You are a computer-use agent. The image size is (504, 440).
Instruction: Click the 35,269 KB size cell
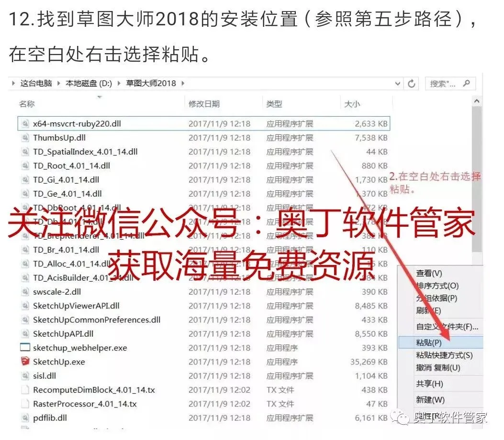(369, 362)
